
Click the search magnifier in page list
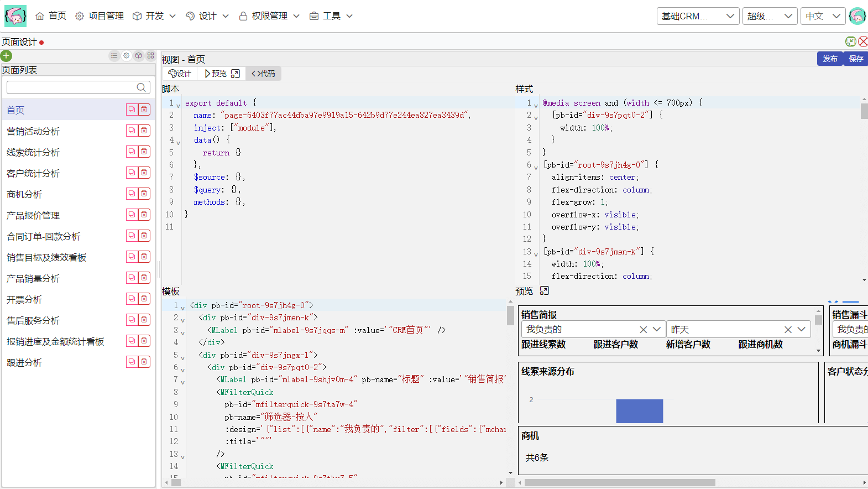coord(142,87)
